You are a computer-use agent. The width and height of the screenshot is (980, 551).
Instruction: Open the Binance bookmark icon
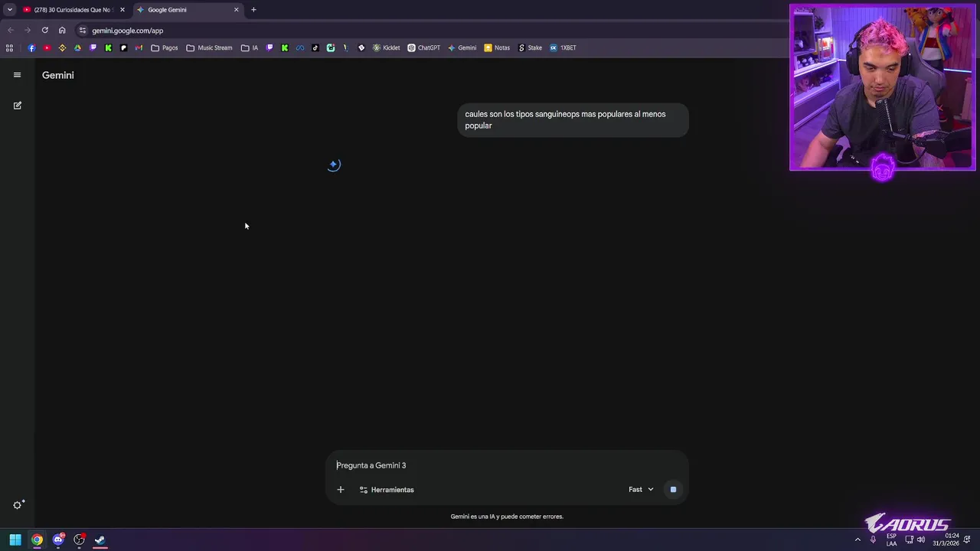pos(62,47)
